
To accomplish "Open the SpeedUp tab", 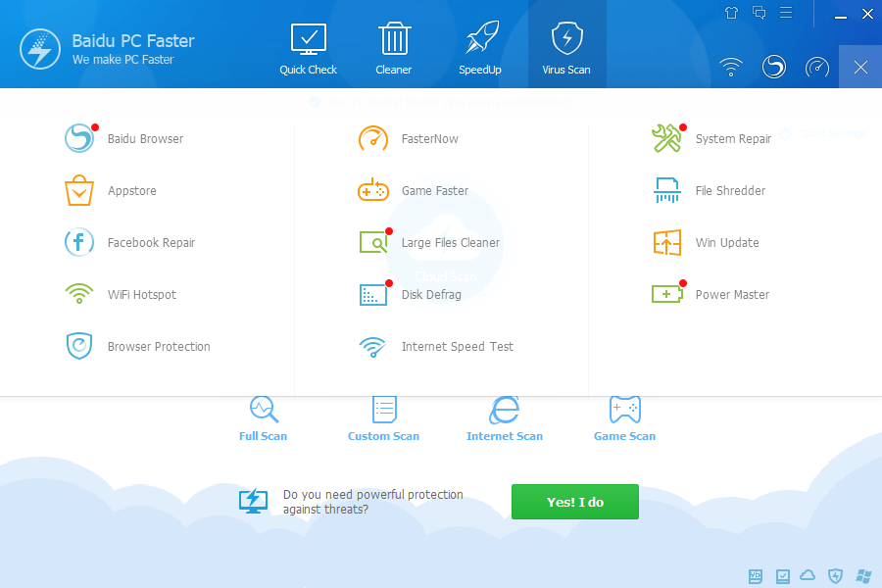I will click(480, 50).
